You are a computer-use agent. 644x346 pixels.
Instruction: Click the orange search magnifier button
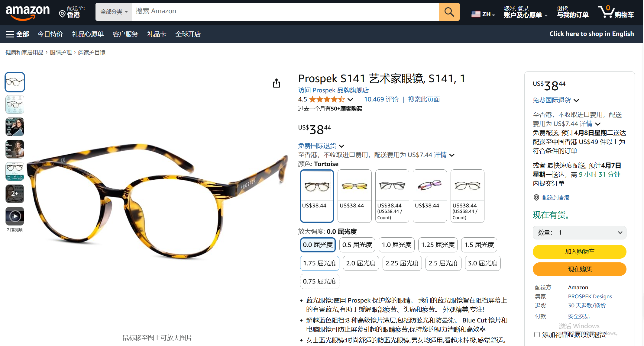coord(449,12)
